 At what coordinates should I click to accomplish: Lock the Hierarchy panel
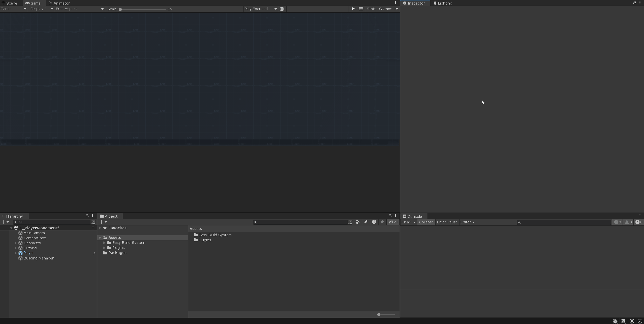87,216
